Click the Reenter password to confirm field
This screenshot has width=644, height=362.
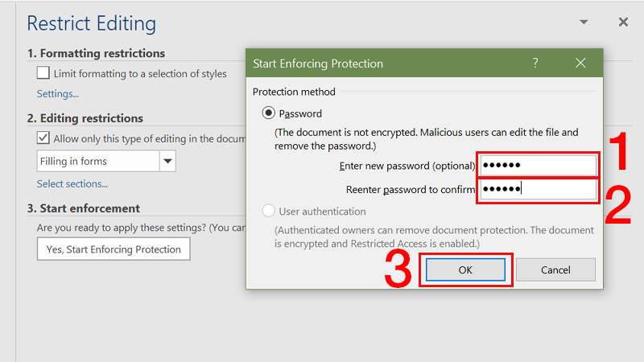539,190
